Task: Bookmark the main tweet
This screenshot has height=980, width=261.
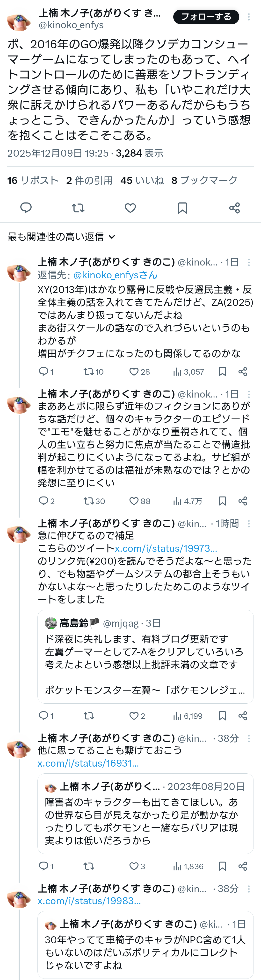Action: [182, 208]
